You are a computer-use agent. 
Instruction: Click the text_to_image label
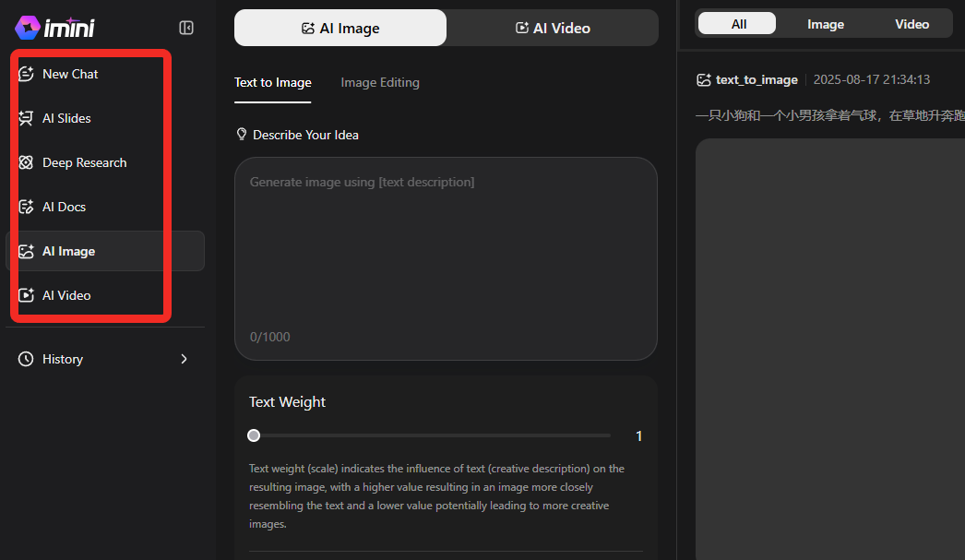pos(757,80)
